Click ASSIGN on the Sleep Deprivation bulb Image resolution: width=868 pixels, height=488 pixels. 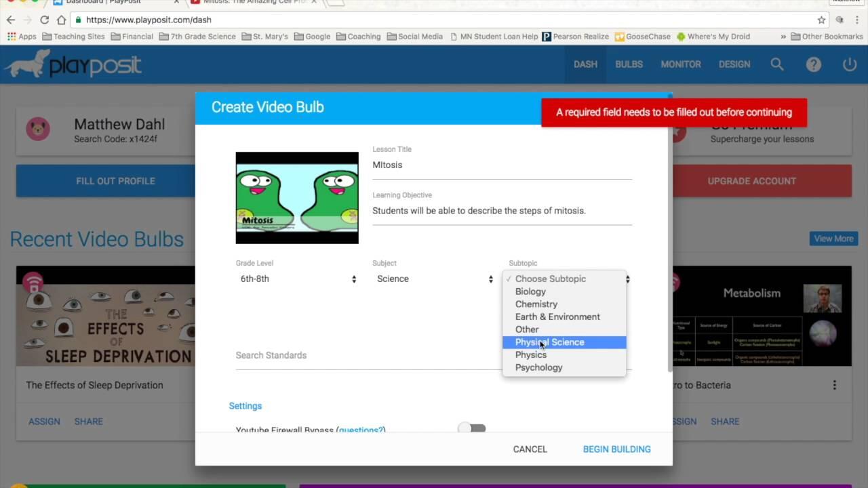pyautogui.click(x=44, y=422)
